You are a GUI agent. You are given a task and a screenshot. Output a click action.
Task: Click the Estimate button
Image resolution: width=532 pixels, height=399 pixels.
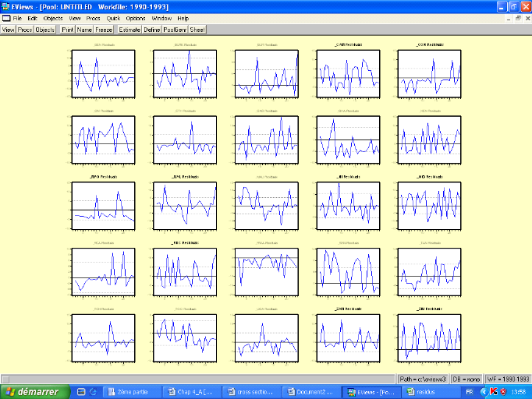coord(129,30)
